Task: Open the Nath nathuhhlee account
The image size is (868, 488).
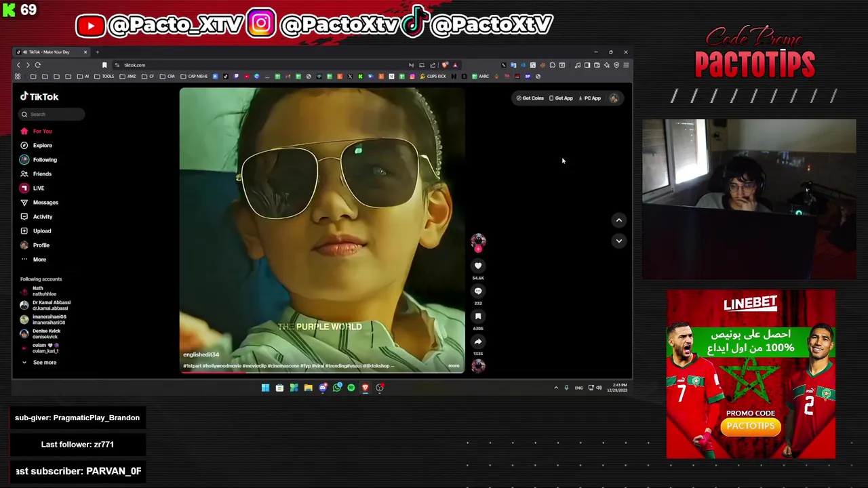Action: point(38,291)
